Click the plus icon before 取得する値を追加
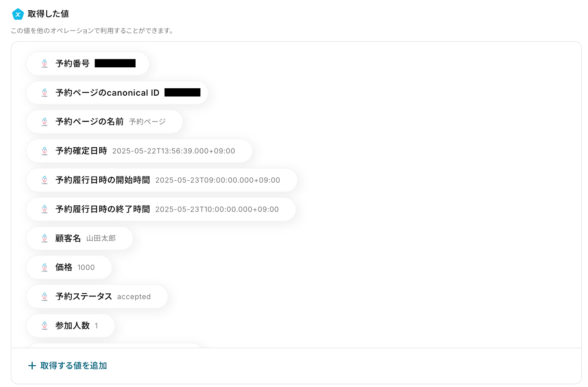 [32, 366]
